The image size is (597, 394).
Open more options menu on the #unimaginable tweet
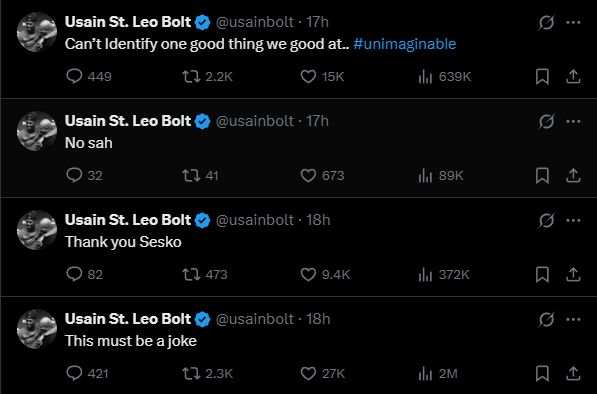573,22
